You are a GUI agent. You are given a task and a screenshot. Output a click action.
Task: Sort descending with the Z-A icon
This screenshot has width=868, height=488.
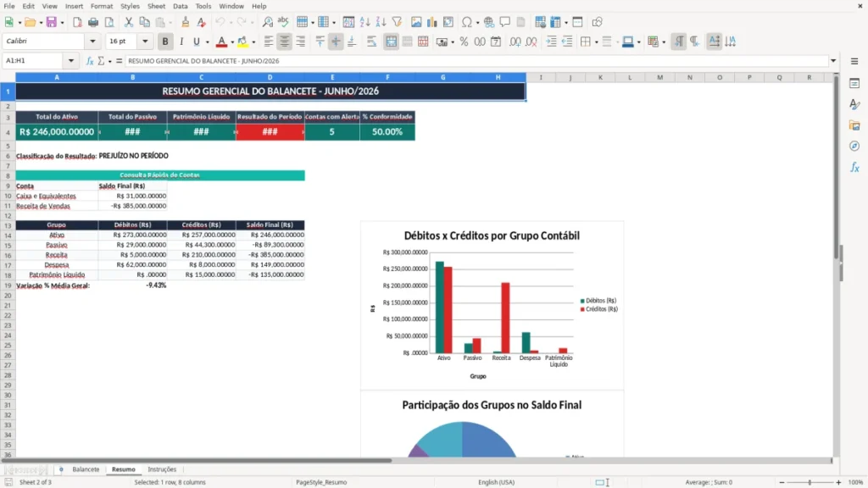[381, 22]
